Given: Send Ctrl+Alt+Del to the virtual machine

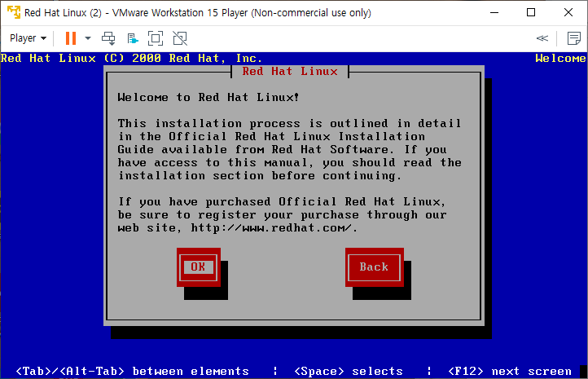Looking at the screenshot, I should click(108, 38).
